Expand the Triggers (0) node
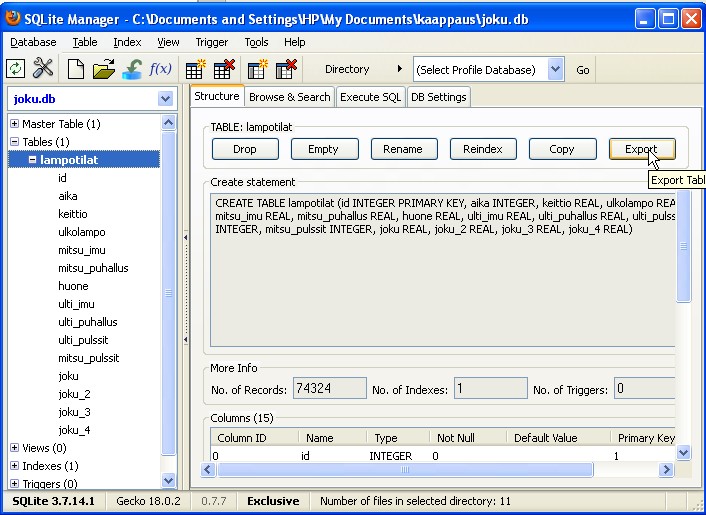 point(14,483)
